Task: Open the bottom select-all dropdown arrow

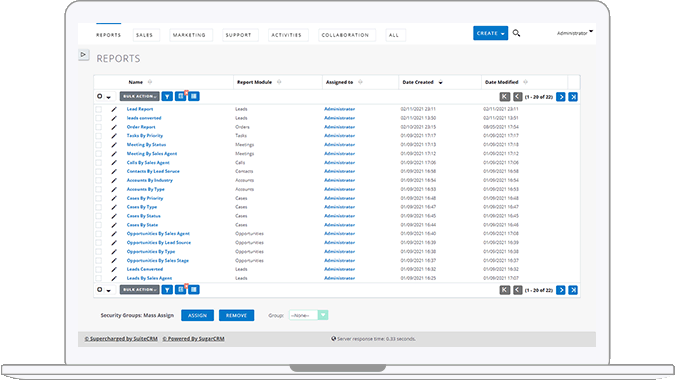Action: (x=108, y=290)
